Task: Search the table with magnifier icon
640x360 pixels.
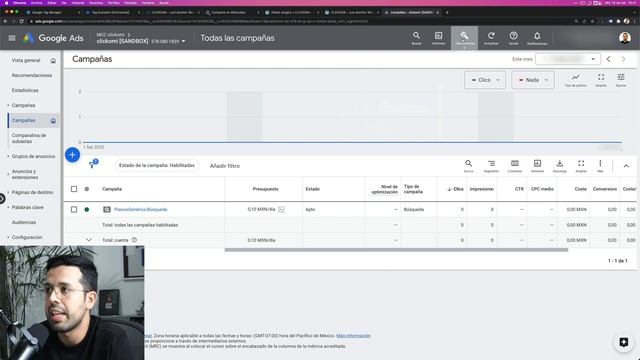Action: [469, 165]
